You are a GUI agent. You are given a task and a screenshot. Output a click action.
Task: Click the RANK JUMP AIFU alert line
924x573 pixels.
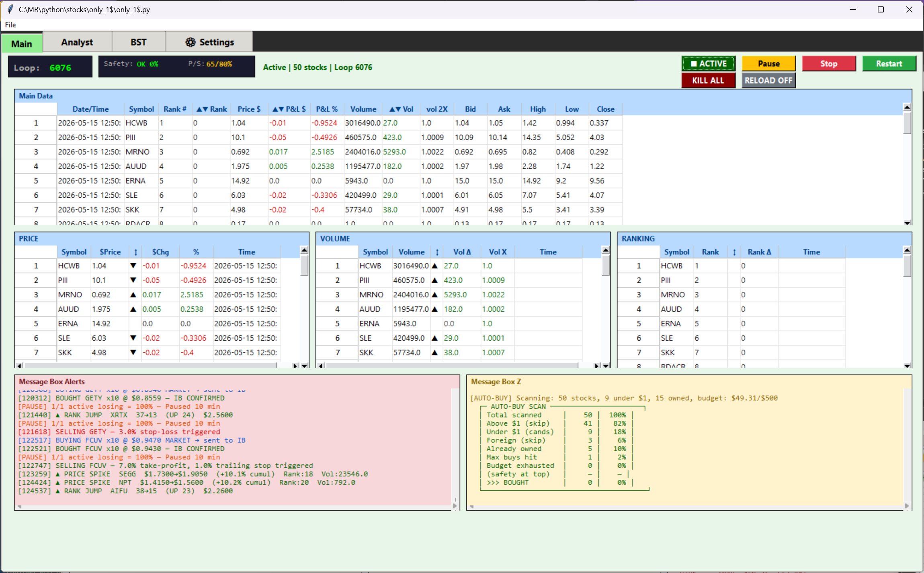125,491
